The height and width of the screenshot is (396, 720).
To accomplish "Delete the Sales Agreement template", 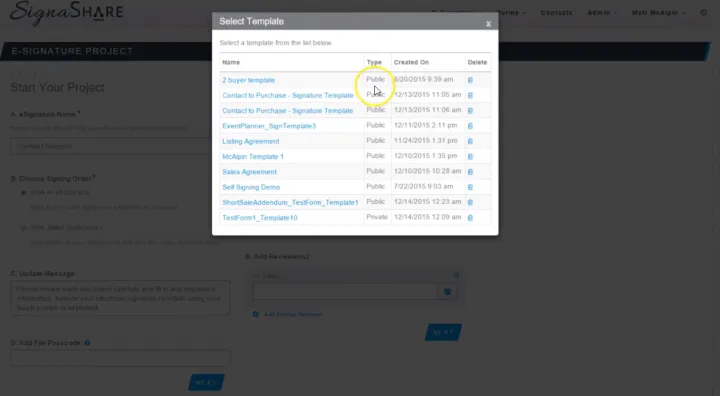I will 470,172.
